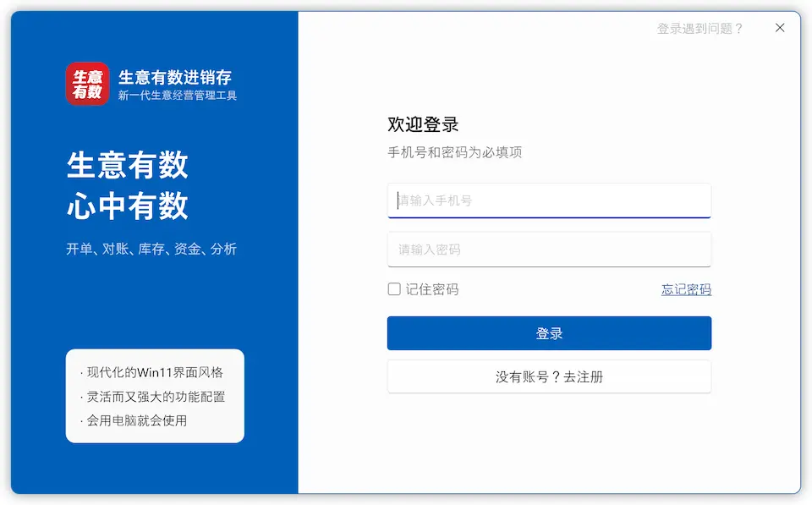
Task: Click the large 生意有数 slogan line
Action: (128, 165)
